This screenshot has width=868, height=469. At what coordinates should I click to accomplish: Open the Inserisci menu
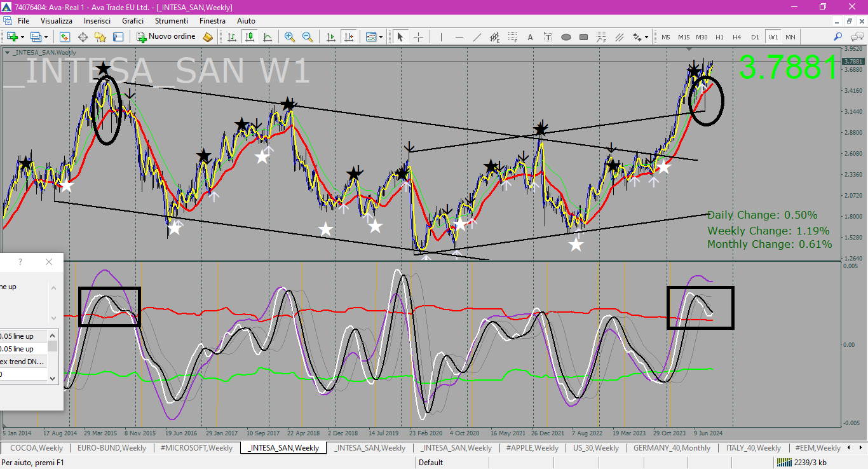click(x=97, y=21)
